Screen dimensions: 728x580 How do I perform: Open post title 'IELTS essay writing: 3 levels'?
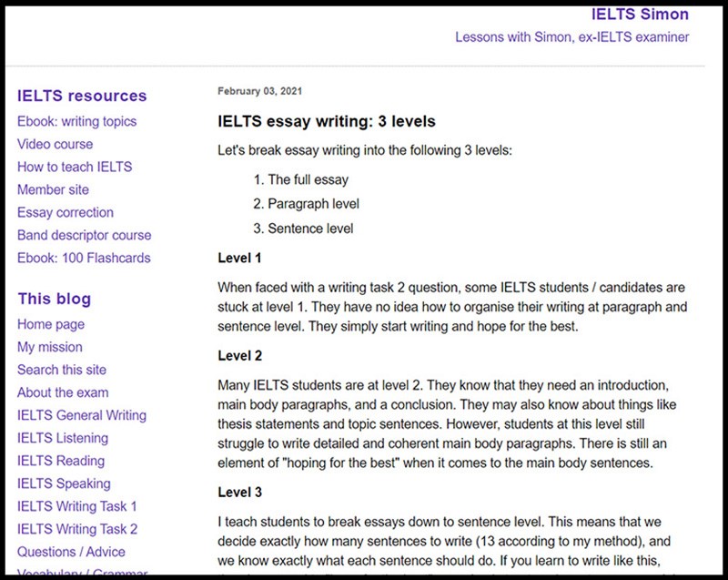pyautogui.click(x=327, y=122)
